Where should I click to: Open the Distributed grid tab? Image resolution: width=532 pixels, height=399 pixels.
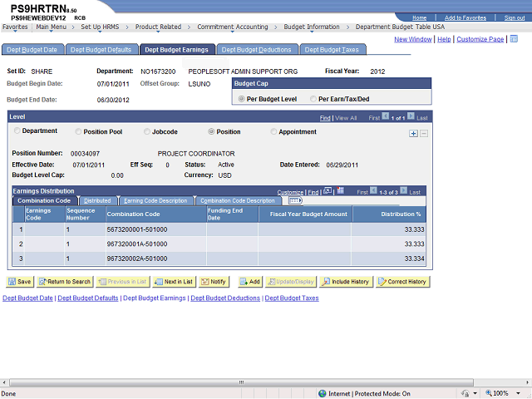coord(97,201)
